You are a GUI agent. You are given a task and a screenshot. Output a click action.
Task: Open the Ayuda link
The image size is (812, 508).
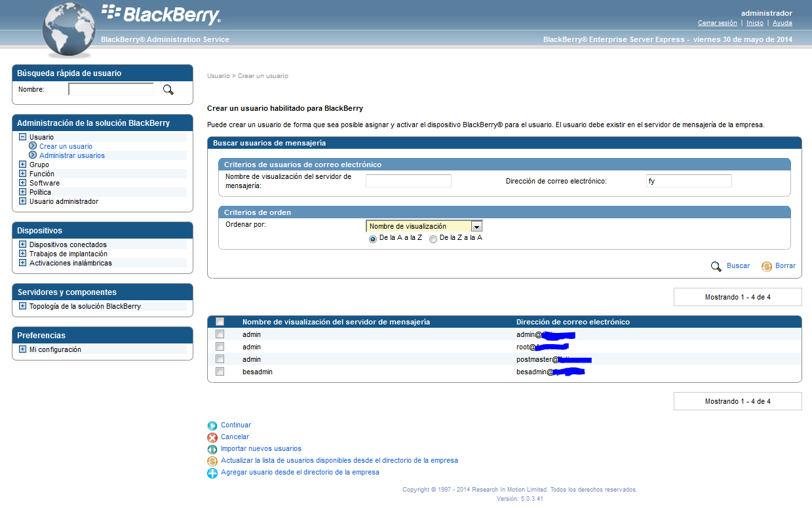pos(783,23)
